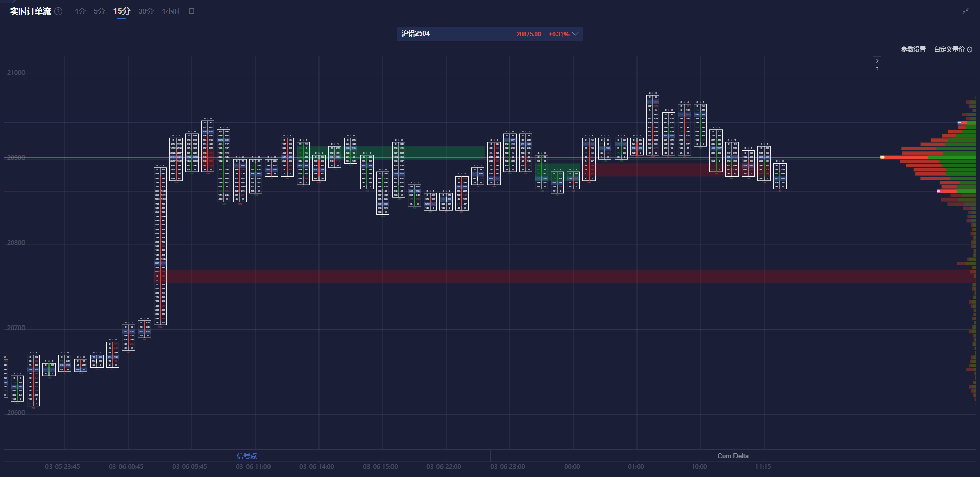
Task: Click the 01:00 time label
Action: 636,467
